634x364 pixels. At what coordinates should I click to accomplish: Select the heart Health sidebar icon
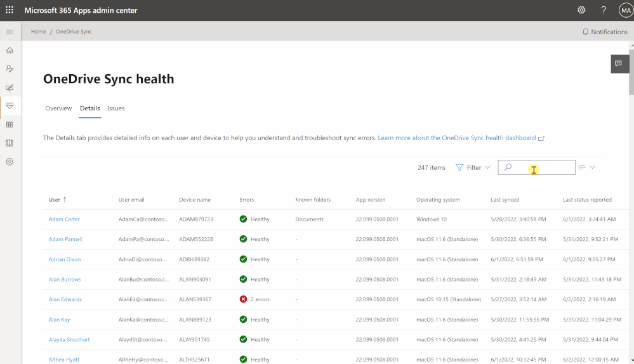[x=10, y=106]
